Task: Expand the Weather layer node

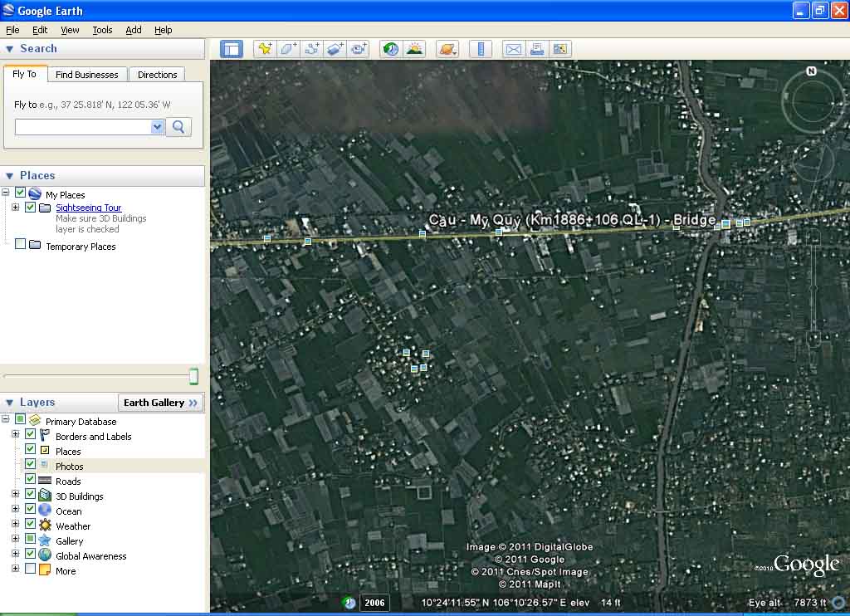Action: coord(15,524)
